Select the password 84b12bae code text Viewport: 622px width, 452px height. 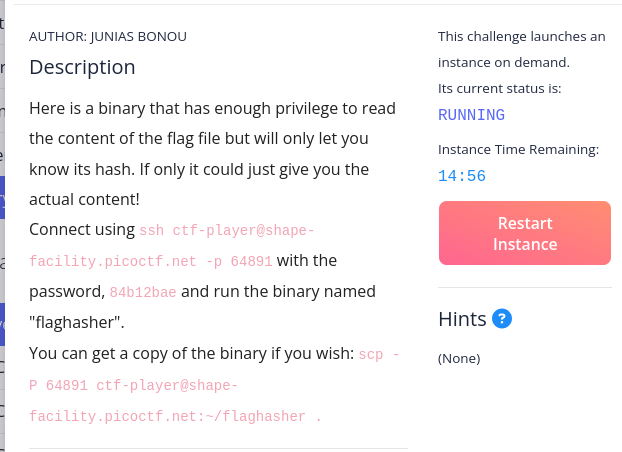[144, 293]
